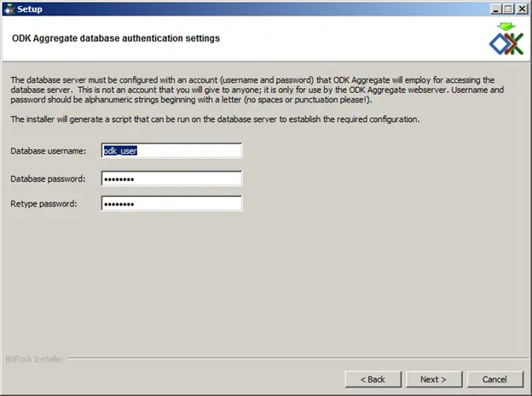Click the Setup title bar icon
Screen dimensions: 532x396
[9, 9]
